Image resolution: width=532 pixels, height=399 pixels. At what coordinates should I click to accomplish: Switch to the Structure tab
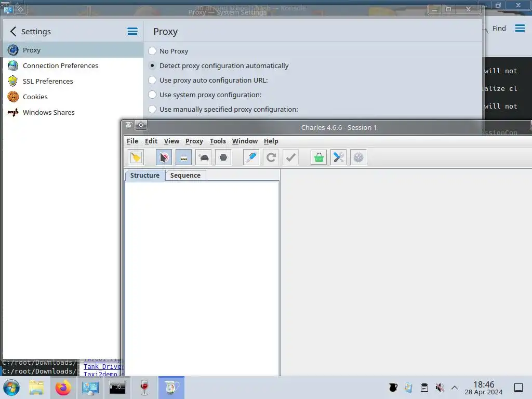click(145, 176)
